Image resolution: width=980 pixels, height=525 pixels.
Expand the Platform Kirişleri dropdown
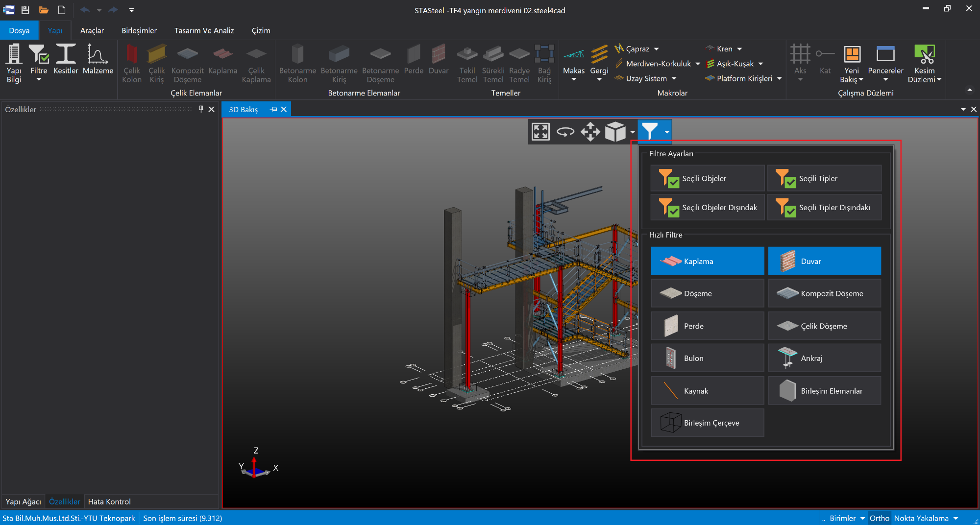[x=779, y=78]
